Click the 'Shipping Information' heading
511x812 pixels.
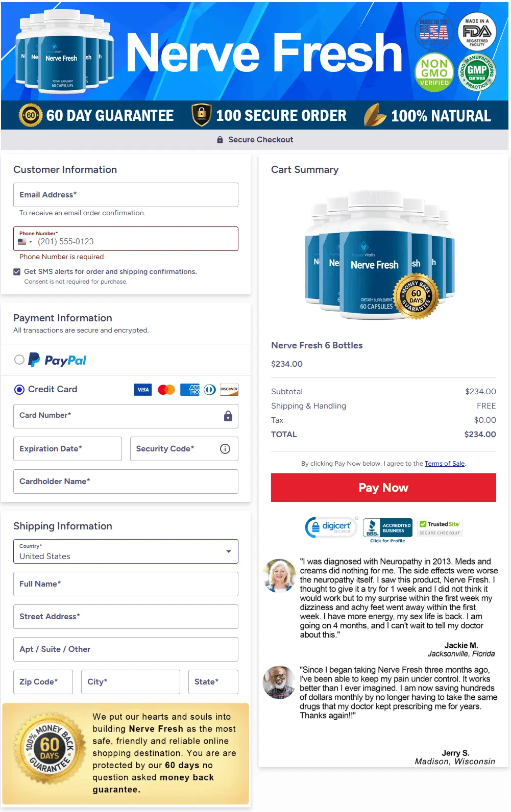tap(63, 526)
